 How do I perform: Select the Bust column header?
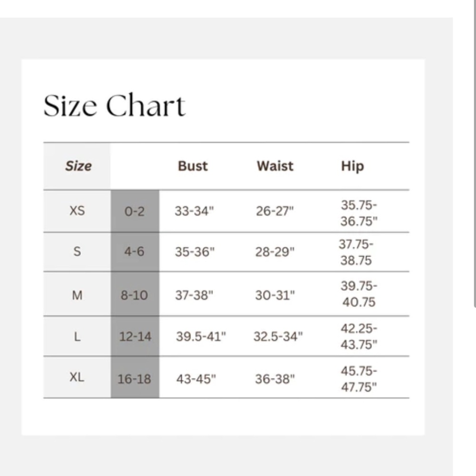pyautogui.click(x=193, y=166)
